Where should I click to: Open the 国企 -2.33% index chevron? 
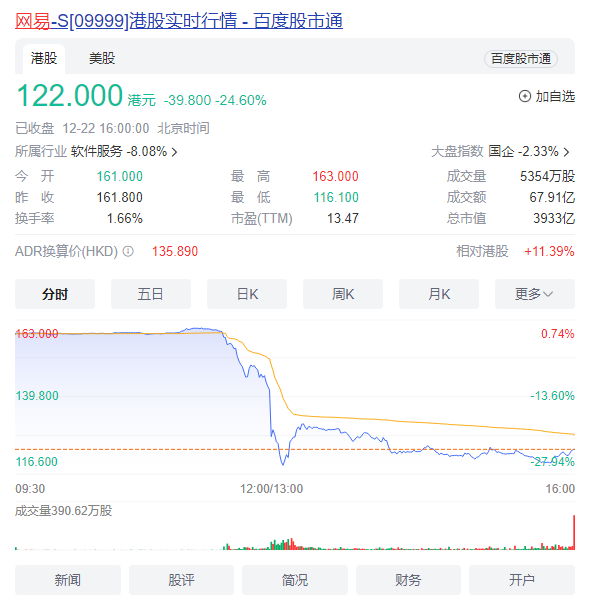click(x=566, y=152)
